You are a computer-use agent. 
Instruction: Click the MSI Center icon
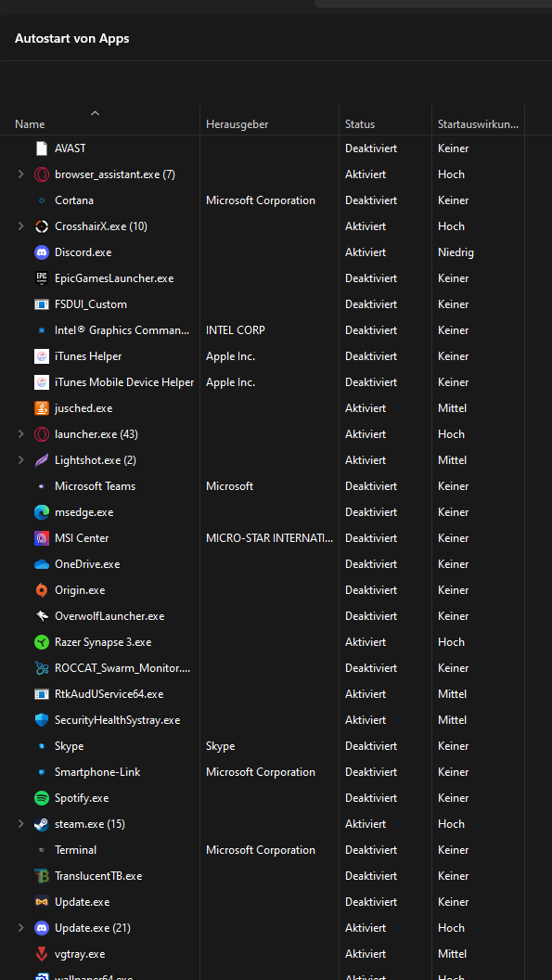pyautogui.click(x=41, y=537)
